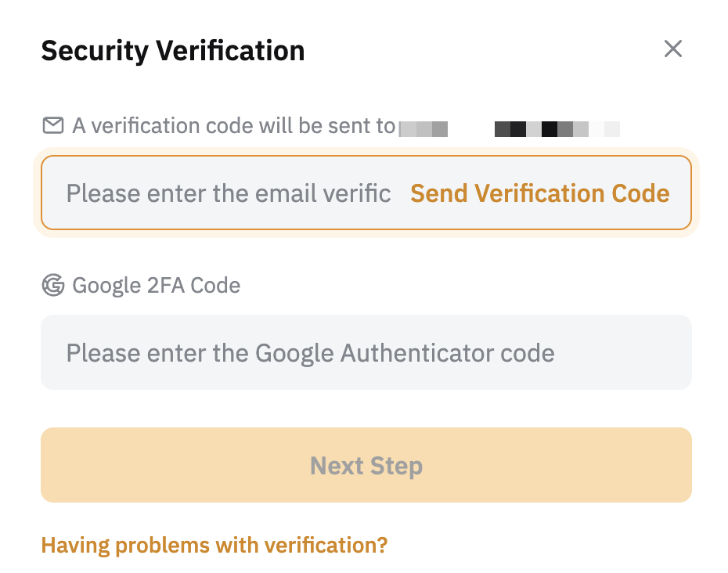Focus the Google Authenticator code field

click(x=366, y=352)
